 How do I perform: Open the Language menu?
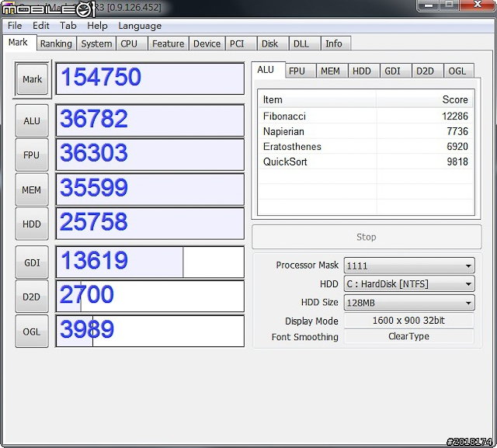[139, 26]
